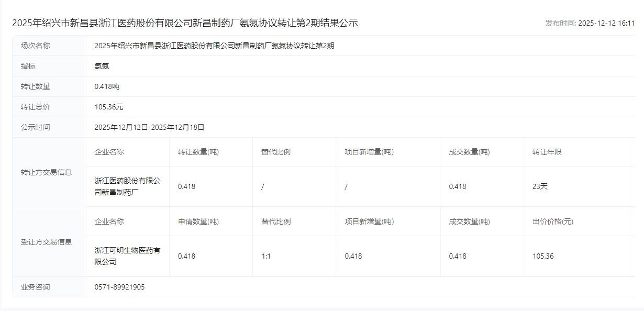Click the 受让方交易信息 section label
This screenshot has height=311, width=644.
tap(46, 242)
